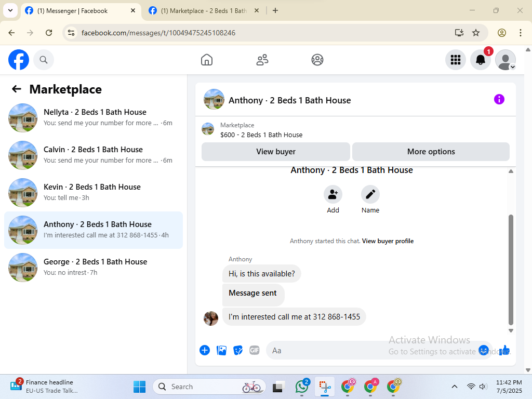Click the More options button

(x=431, y=152)
